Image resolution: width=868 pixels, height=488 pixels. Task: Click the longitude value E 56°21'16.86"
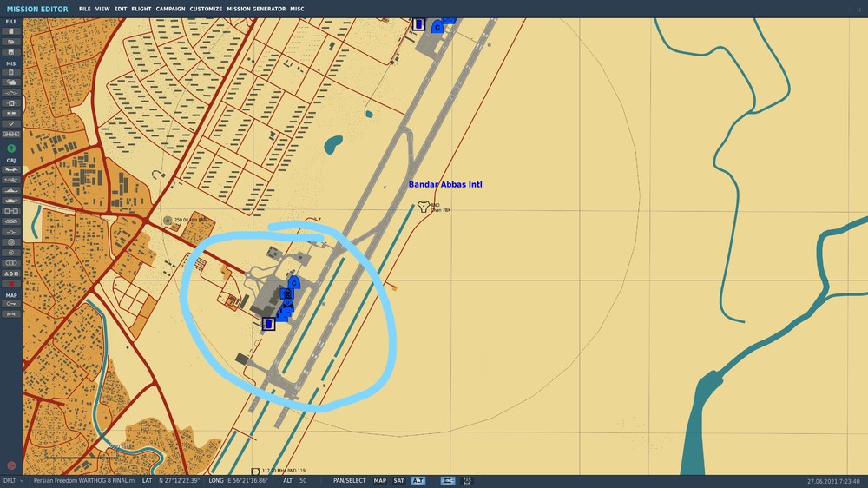coord(247,481)
